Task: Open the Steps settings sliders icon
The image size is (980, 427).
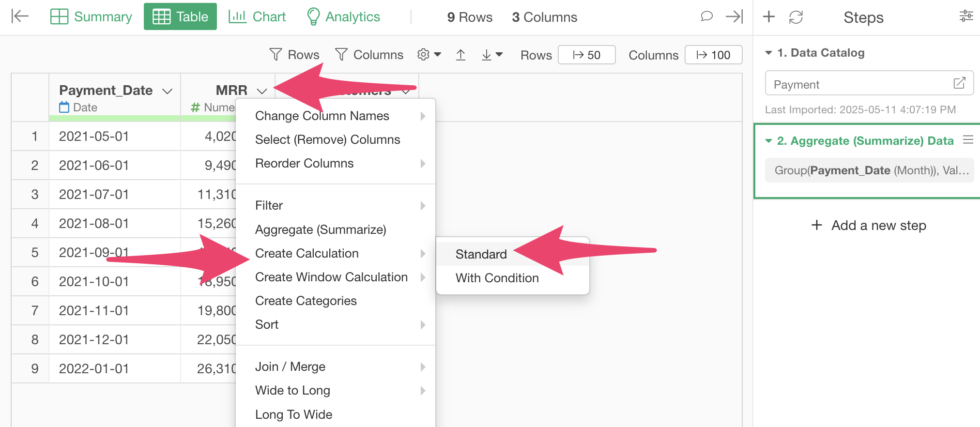Action: coord(966,16)
